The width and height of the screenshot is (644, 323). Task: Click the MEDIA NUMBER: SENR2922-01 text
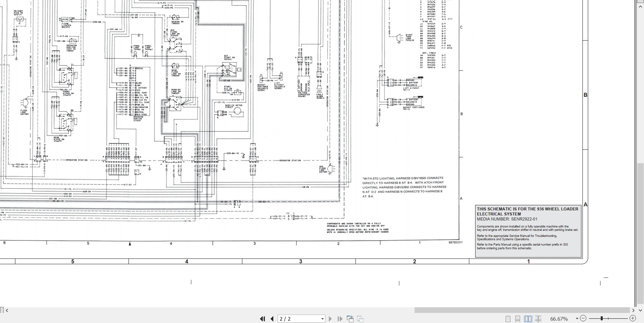[507, 219]
